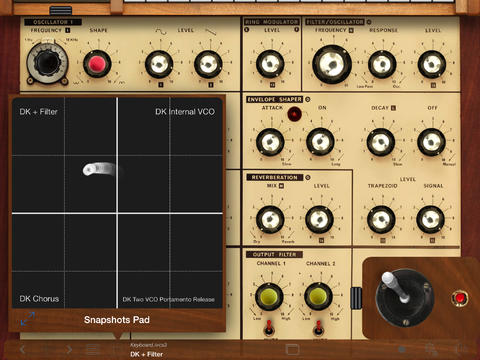Viewport: 480px width, 360px height.
Task: Tap the expand arrows on Snapshots Pad
Action: pyautogui.click(x=28, y=319)
